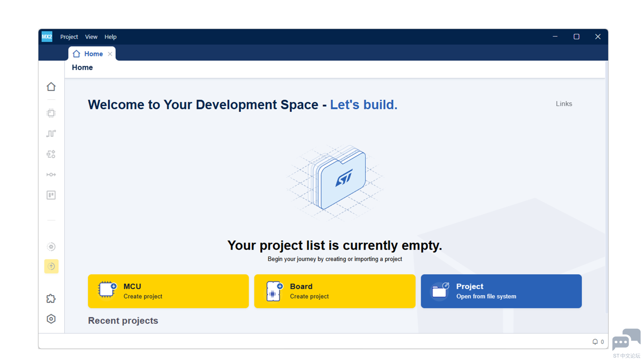This screenshot has width=644, height=362.
Task: Click the notification bell in status bar
Action: [595, 341]
